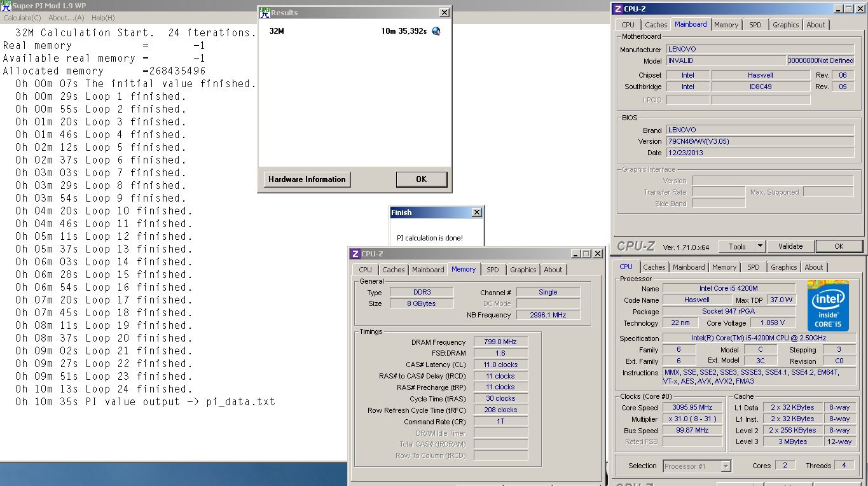Viewport: 868px width, 486px height.
Task: Click the Max TDP 37.0 W field
Action: click(x=780, y=300)
